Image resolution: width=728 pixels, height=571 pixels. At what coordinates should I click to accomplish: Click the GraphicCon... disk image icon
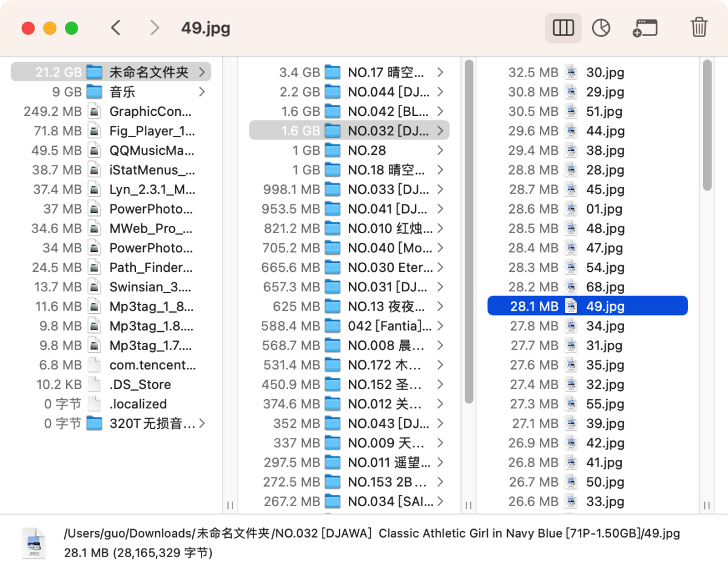click(x=94, y=111)
